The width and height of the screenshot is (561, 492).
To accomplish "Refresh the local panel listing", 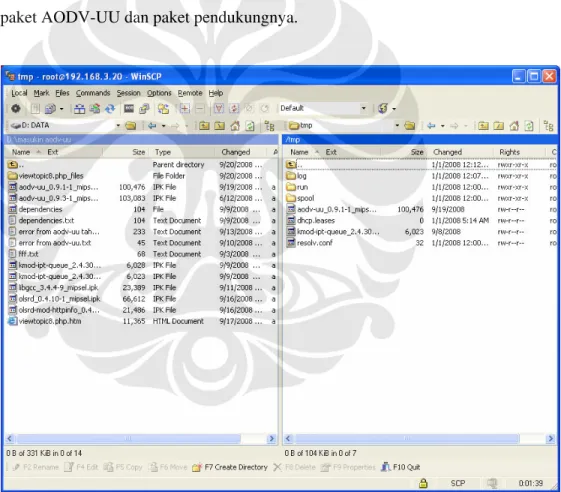I will [x=250, y=126].
